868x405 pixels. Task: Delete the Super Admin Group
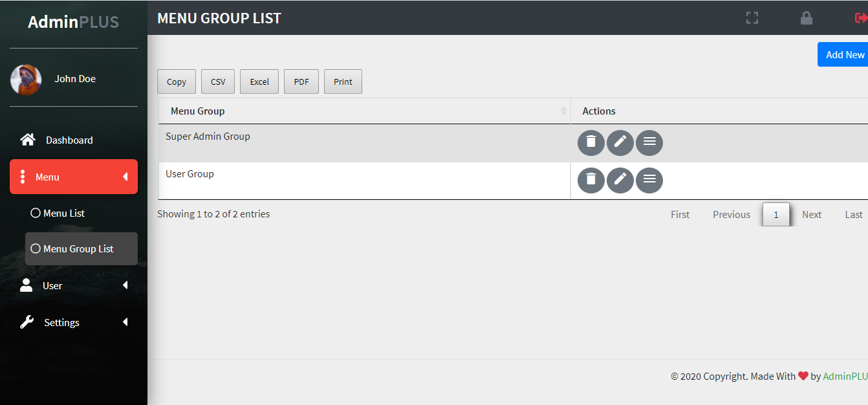point(591,142)
